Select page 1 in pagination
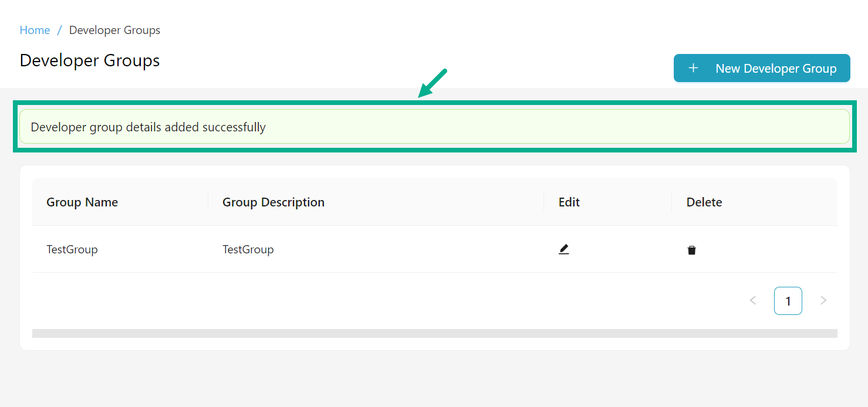The height and width of the screenshot is (407, 868). pyautogui.click(x=788, y=300)
